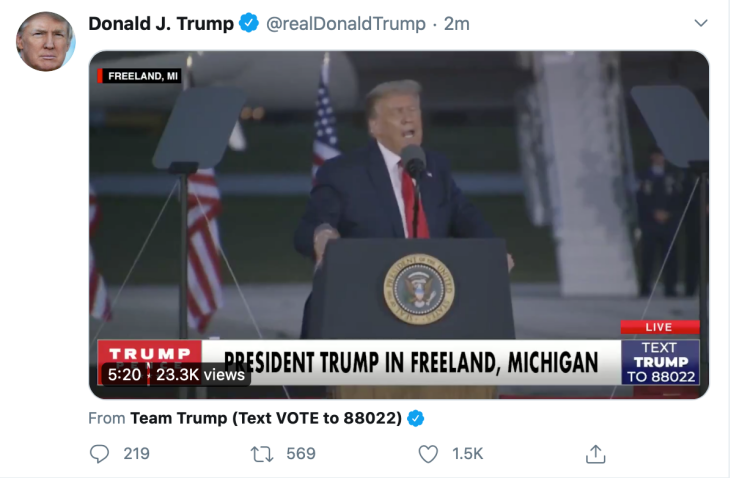Like the tweet with the heart icon
This screenshot has width=731, height=478.
[x=428, y=454]
